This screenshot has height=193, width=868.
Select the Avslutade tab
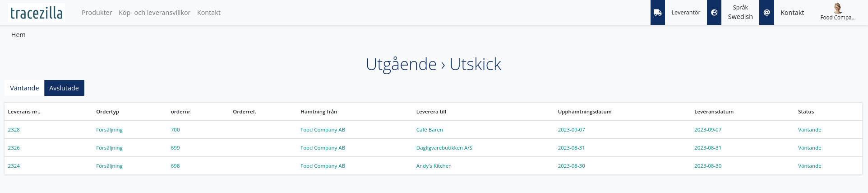tap(64, 88)
